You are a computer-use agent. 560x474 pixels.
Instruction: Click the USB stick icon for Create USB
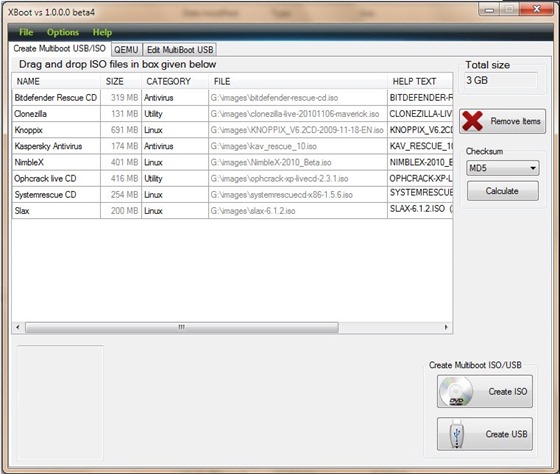tap(456, 434)
